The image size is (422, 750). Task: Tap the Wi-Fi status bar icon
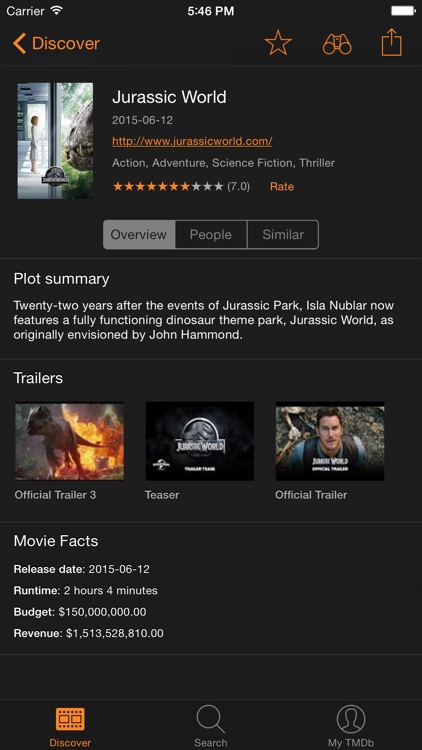(x=57, y=10)
